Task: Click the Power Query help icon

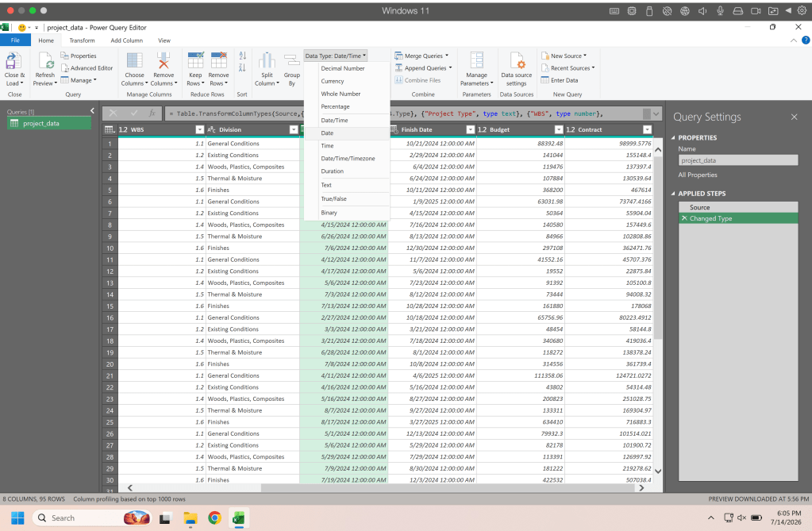Action: tap(806, 40)
